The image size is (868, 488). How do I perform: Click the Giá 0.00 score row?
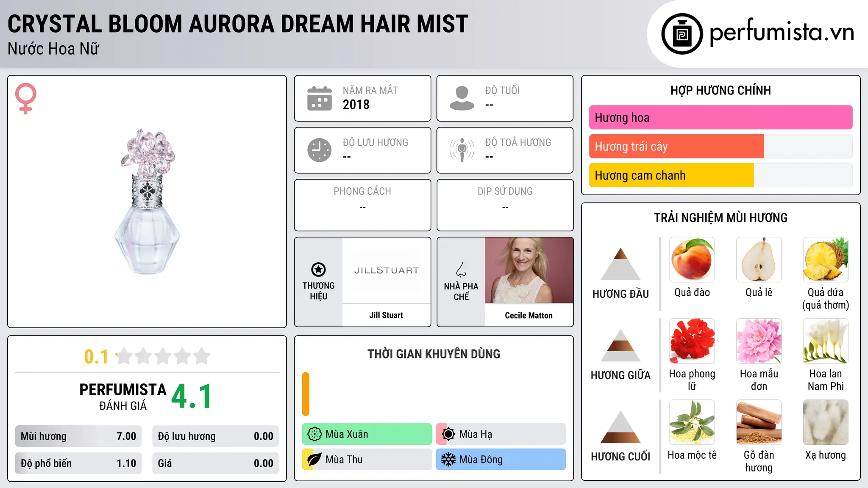coord(215,463)
